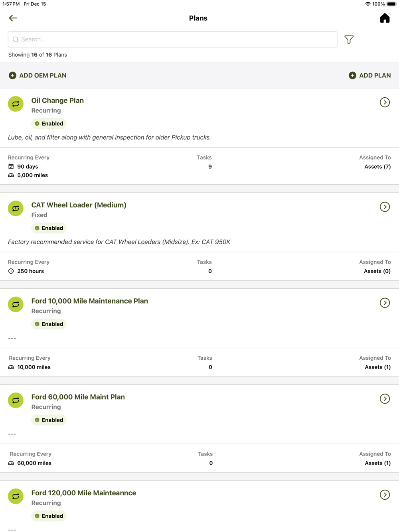The width and height of the screenshot is (399, 532).
Task: Click the Ford 10,000 Mile plan icon
Action: [16, 304]
